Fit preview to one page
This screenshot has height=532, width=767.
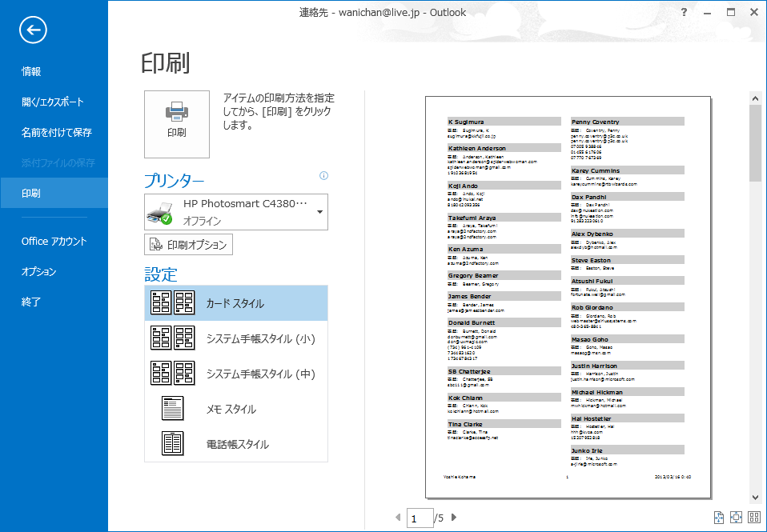coord(737,518)
